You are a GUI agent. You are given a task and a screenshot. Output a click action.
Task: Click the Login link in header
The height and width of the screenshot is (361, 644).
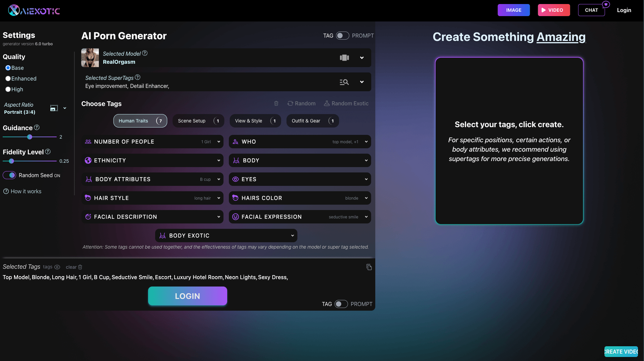coord(624,10)
